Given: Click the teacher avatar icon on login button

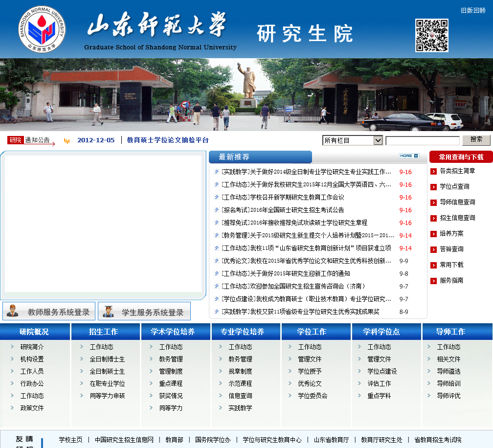Looking at the screenshot, I should coord(13,311).
